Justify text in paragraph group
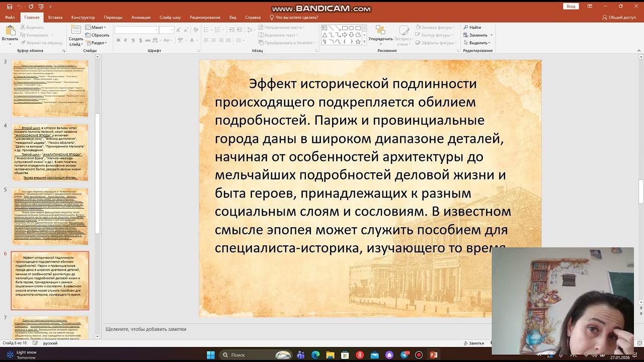This screenshot has height=362, width=644. pyautogui.click(x=229, y=40)
